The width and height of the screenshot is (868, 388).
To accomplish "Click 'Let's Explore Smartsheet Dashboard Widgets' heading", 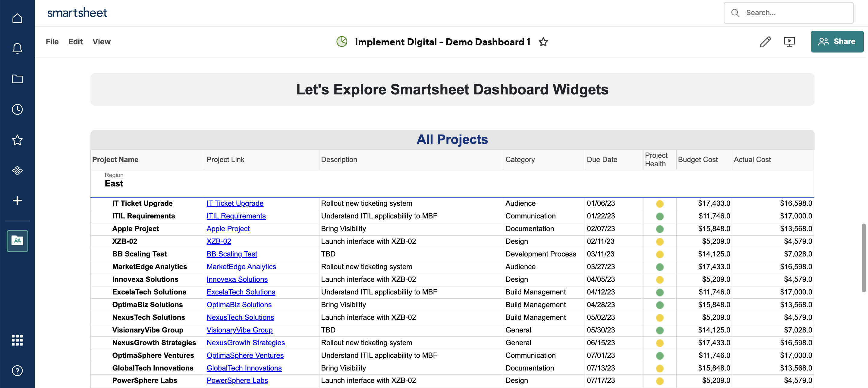I will point(452,89).
